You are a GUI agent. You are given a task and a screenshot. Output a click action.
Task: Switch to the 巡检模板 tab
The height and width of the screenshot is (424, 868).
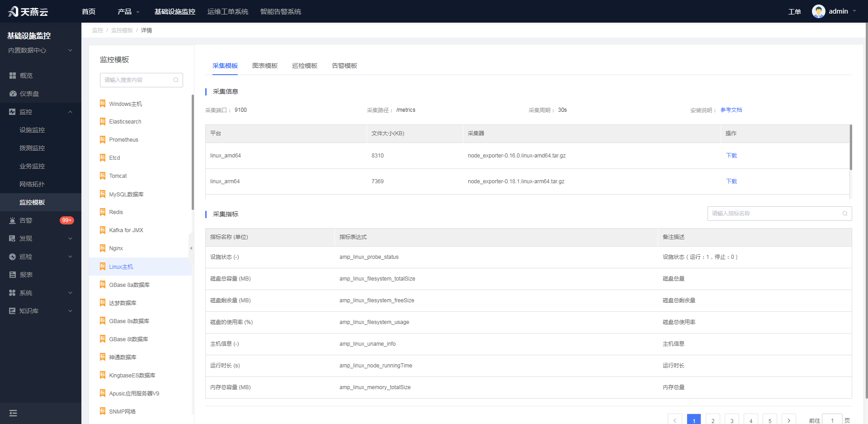click(x=305, y=66)
